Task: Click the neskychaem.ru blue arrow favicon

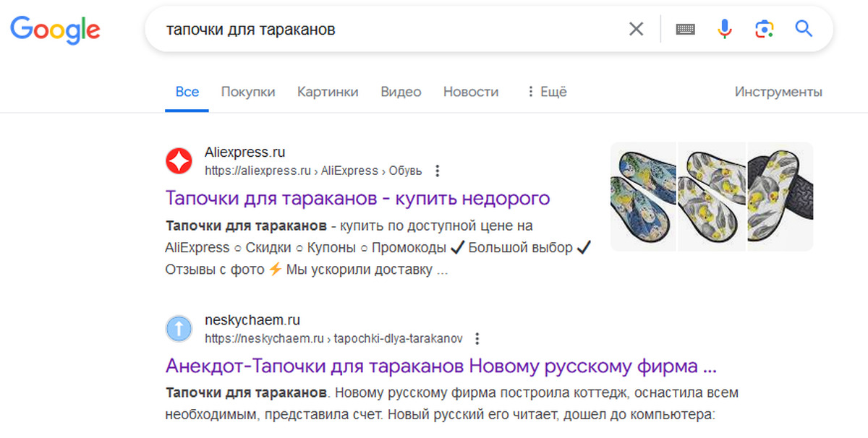Action: [179, 329]
